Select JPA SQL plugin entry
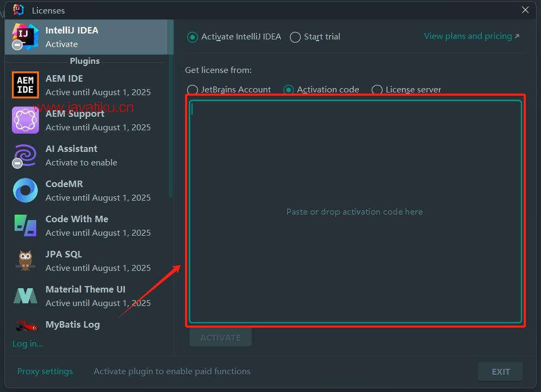541x392 pixels. coord(86,261)
